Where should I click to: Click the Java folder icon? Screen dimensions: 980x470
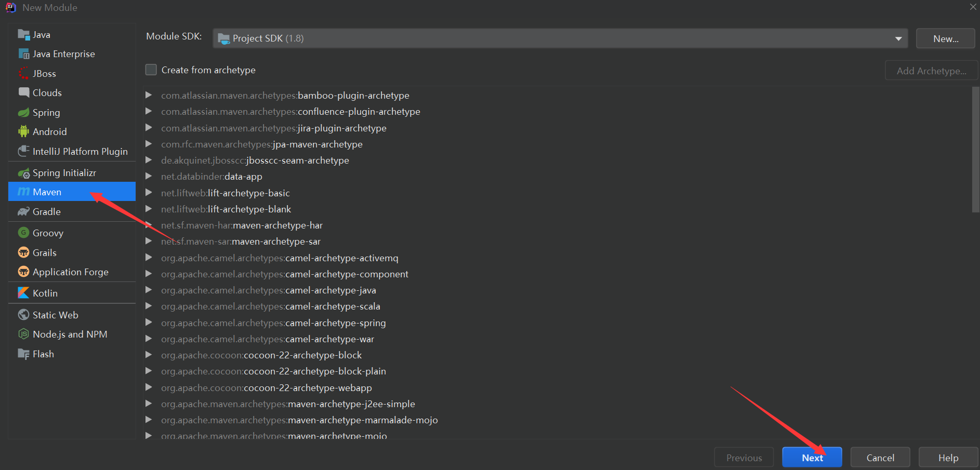pos(23,35)
